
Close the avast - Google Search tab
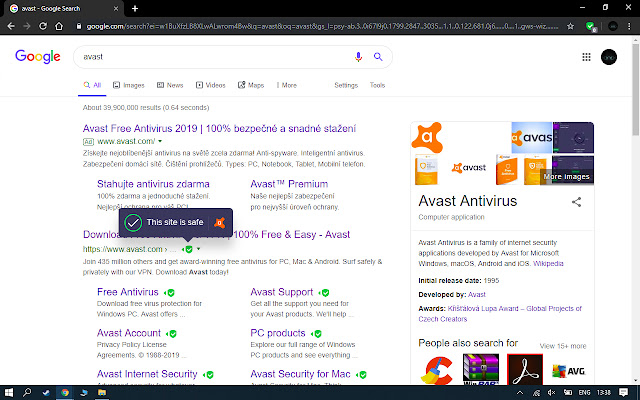coord(116,8)
